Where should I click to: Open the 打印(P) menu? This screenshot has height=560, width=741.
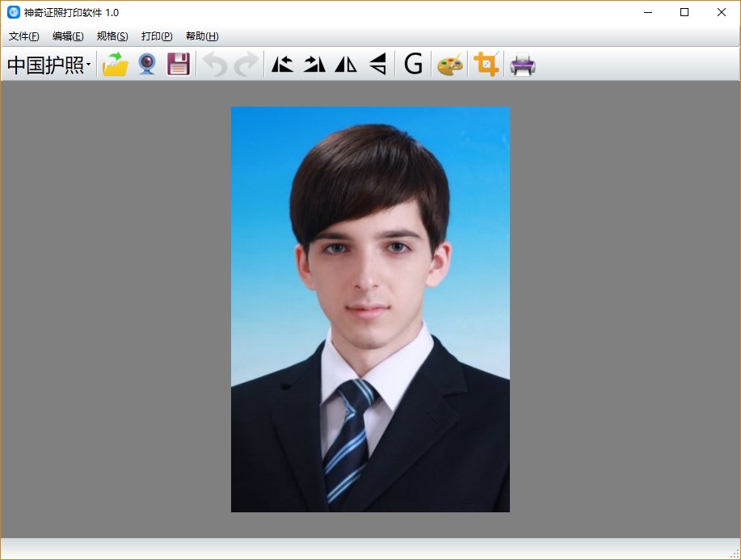pyautogui.click(x=156, y=36)
